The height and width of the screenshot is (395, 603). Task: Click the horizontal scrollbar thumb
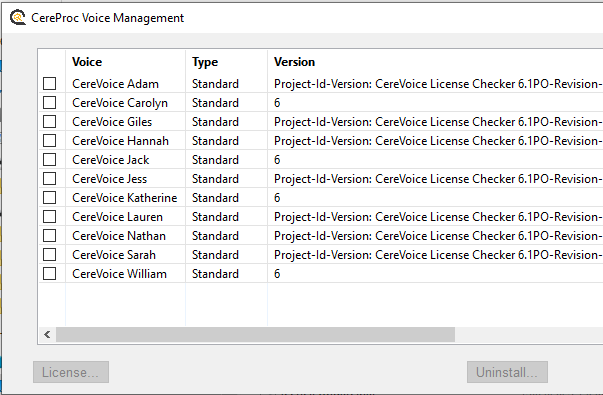(x=255, y=335)
